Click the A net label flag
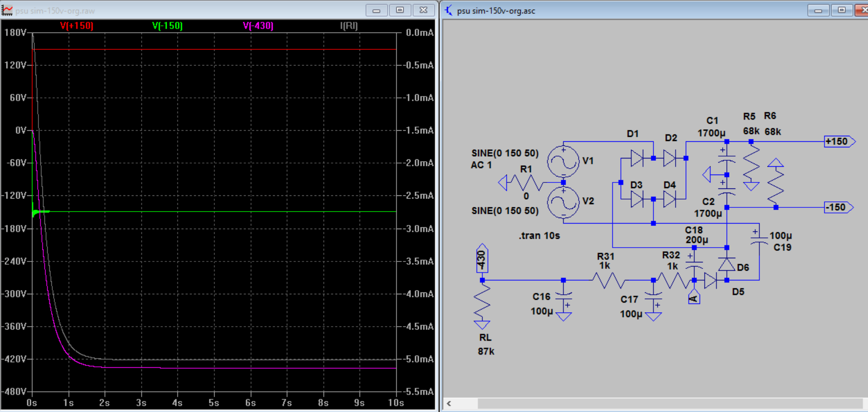Viewport: 868px width, 412px height. point(694,297)
